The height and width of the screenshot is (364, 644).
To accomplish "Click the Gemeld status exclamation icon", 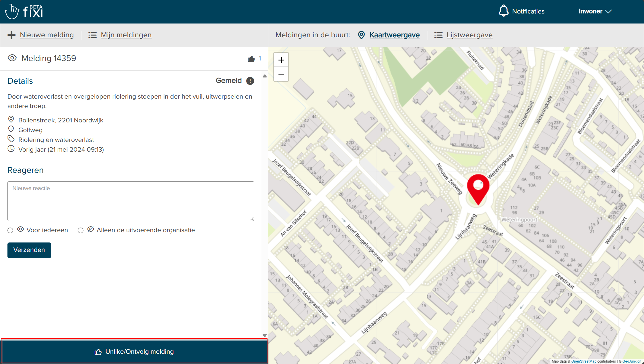I will [x=250, y=81].
